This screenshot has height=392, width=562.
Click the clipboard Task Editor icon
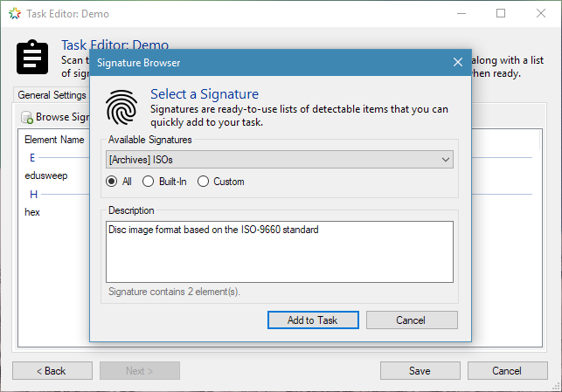coord(32,57)
